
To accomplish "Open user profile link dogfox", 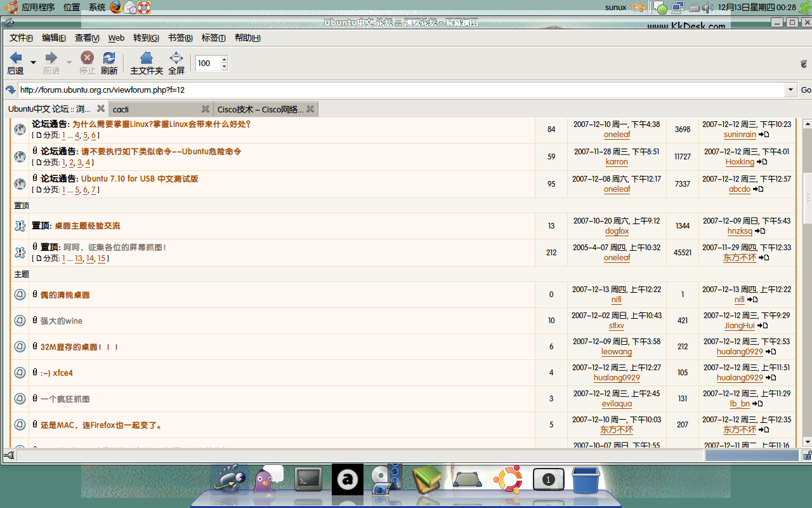I will 617,232.
